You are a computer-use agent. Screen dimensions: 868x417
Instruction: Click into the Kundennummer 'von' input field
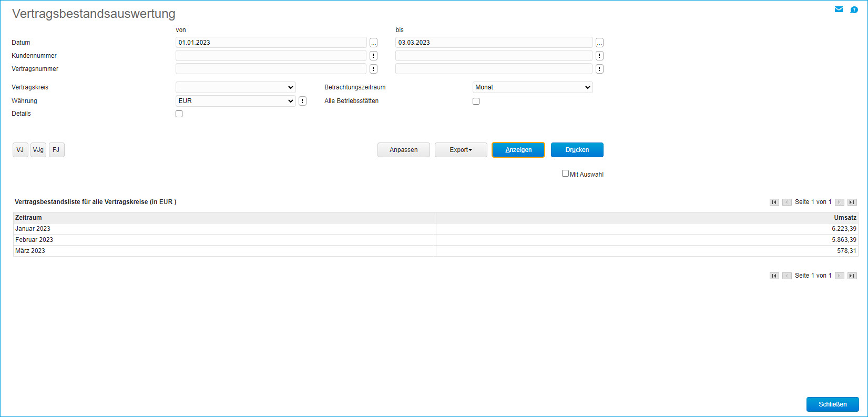[x=271, y=56]
